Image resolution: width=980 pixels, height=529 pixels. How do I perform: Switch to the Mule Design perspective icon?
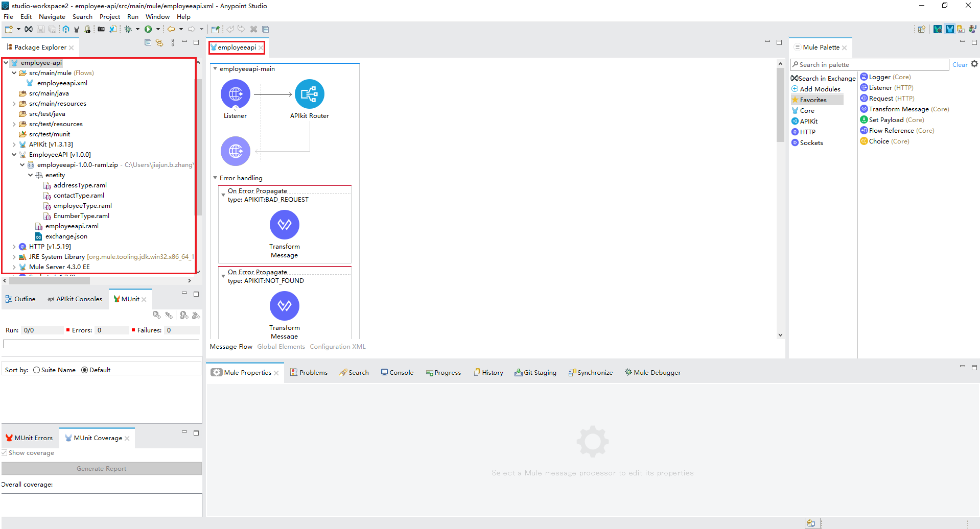[949, 29]
